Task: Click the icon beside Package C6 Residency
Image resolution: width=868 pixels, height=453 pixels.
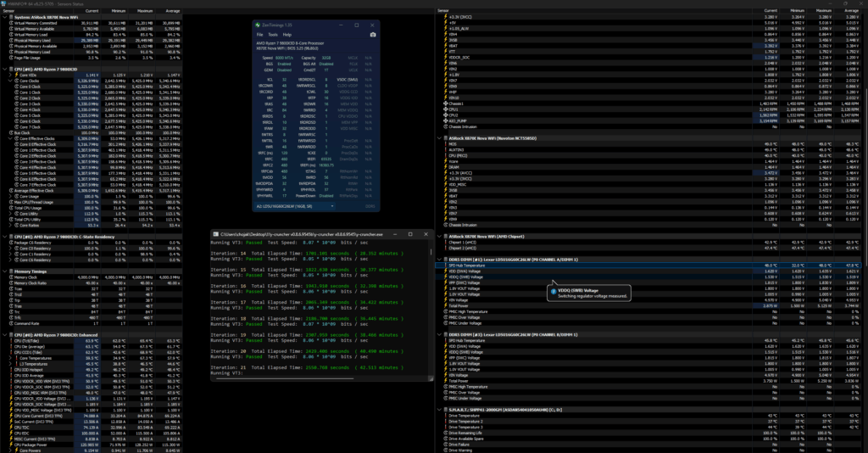Action: pyautogui.click(x=11, y=243)
